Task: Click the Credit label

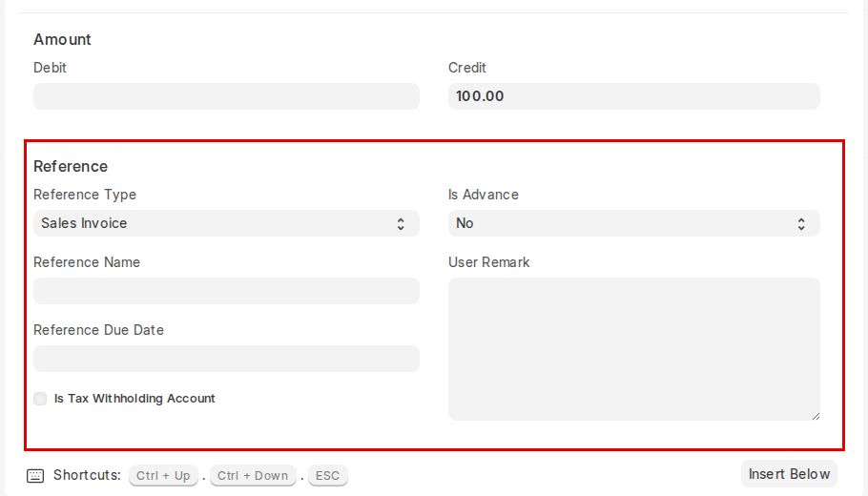Action: pos(467,68)
